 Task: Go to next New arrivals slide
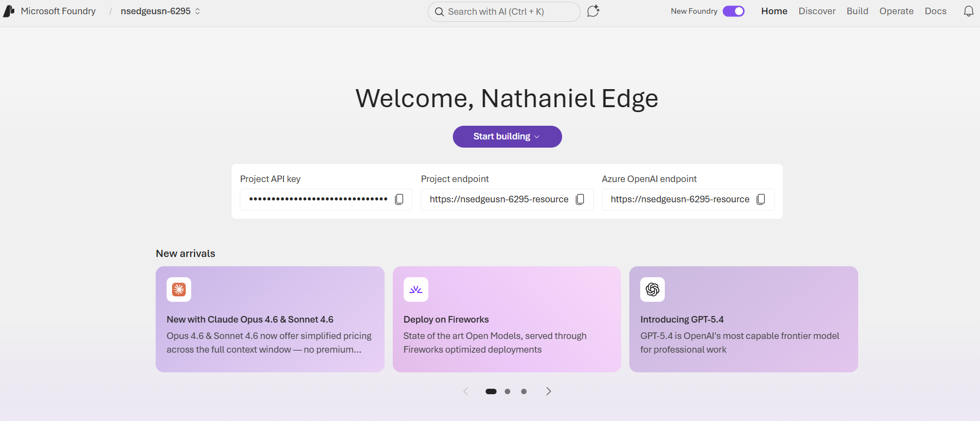pos(548,391)
